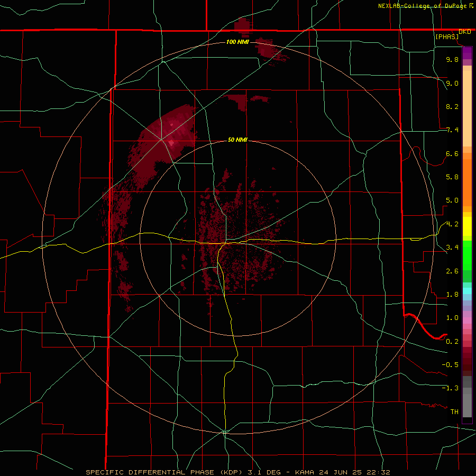Click the [PHAS] units label
Screen dimensions: 476x476
coord(447,37)
